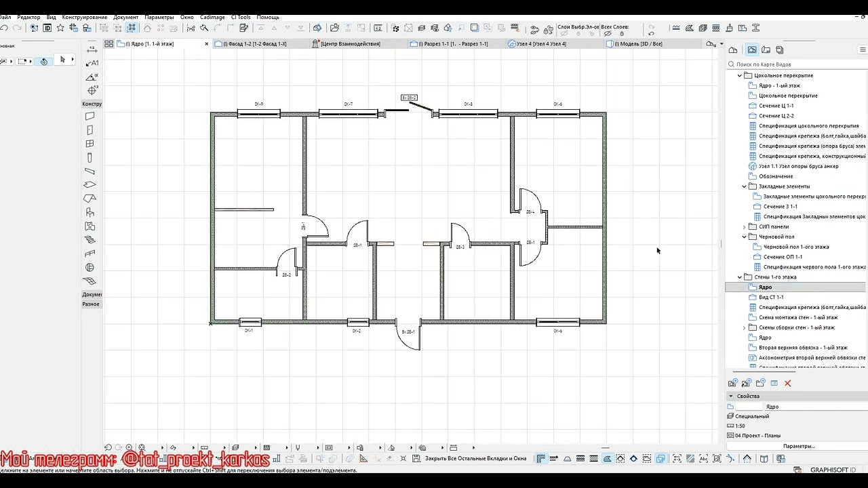Open the Cadimage menu
This screenshot has width=868, height=488.
pos(212,17)
